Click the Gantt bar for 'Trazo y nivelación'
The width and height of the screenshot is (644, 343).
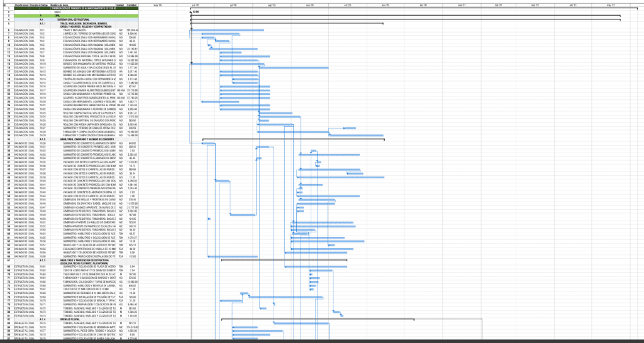228,30
